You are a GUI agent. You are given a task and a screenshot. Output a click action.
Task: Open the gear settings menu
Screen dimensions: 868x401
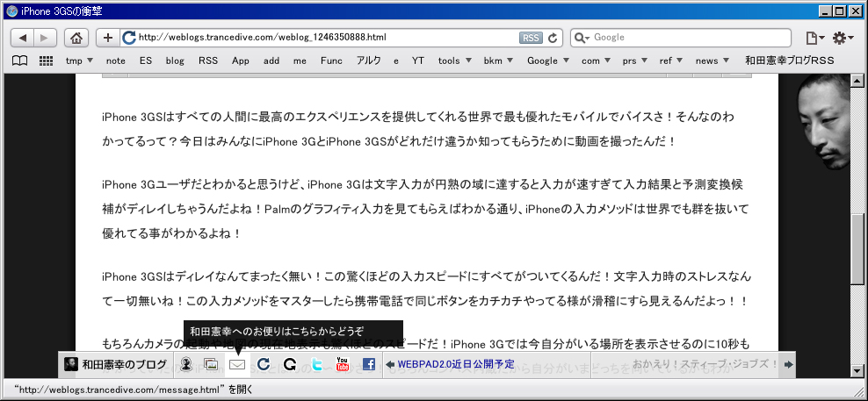[843, 38]
